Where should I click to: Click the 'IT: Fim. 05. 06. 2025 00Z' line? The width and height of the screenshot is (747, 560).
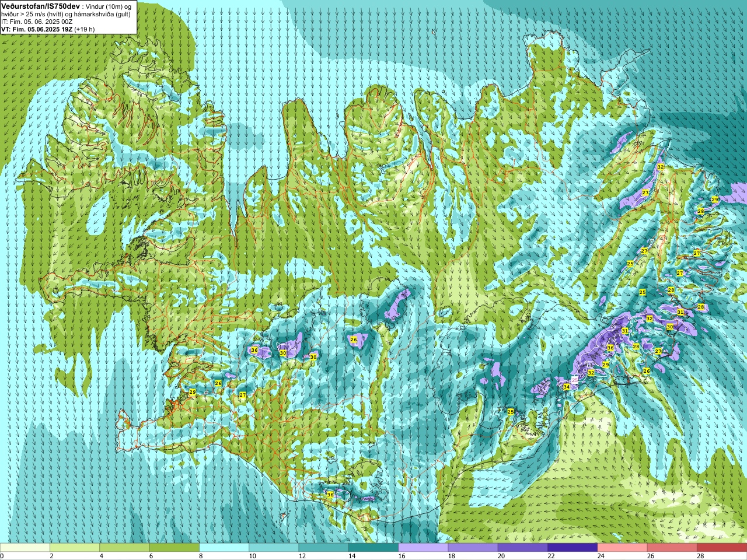click(x=37, y=22)
